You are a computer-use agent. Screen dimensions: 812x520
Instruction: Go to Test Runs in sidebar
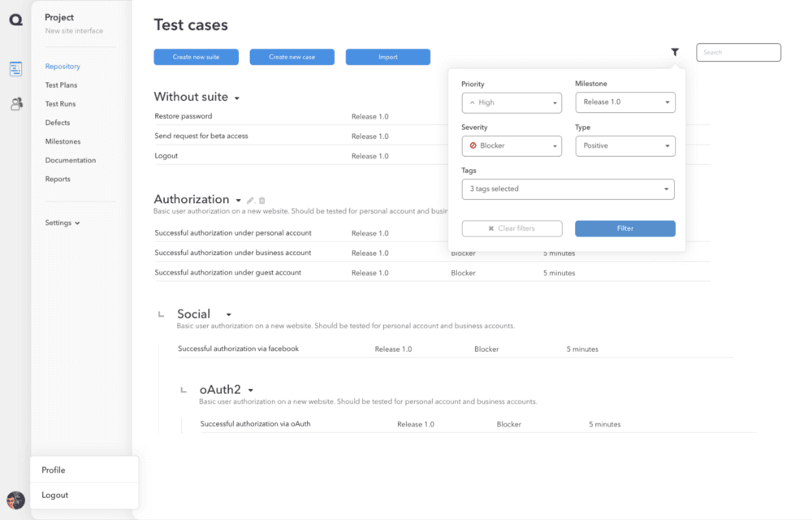60,103
